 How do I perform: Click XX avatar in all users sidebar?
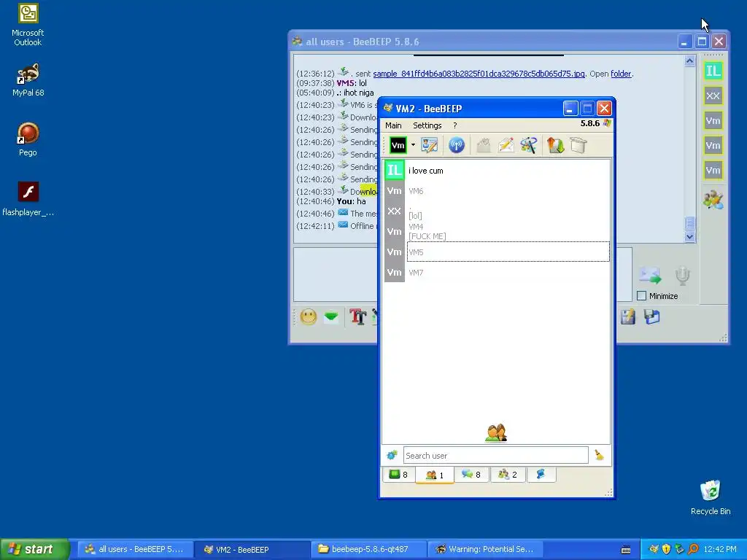[713, 96]
